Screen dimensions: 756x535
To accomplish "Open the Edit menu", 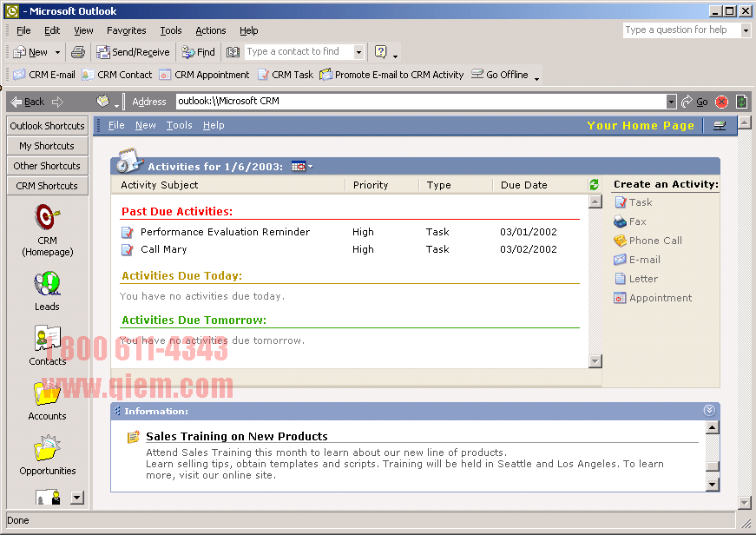I will [52, 30].
